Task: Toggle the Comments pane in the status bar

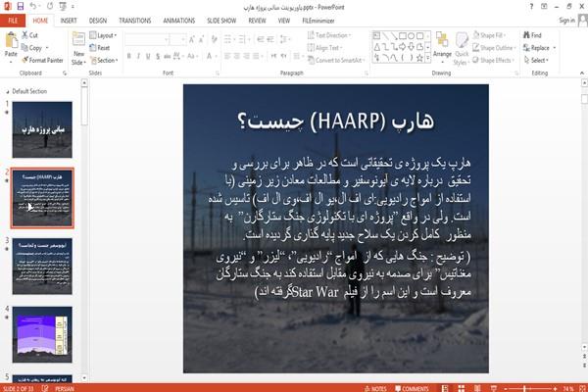Action: (x=412, y=388)
